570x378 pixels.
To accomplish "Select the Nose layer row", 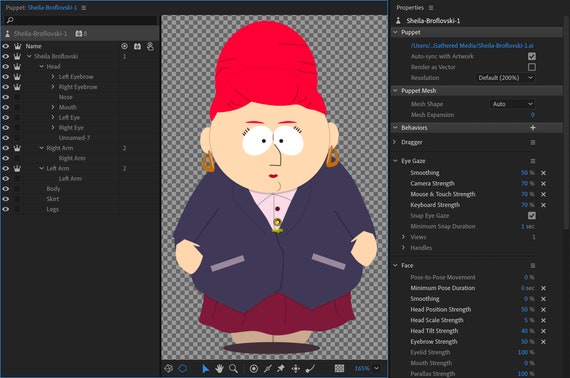I will click(80, 97).
